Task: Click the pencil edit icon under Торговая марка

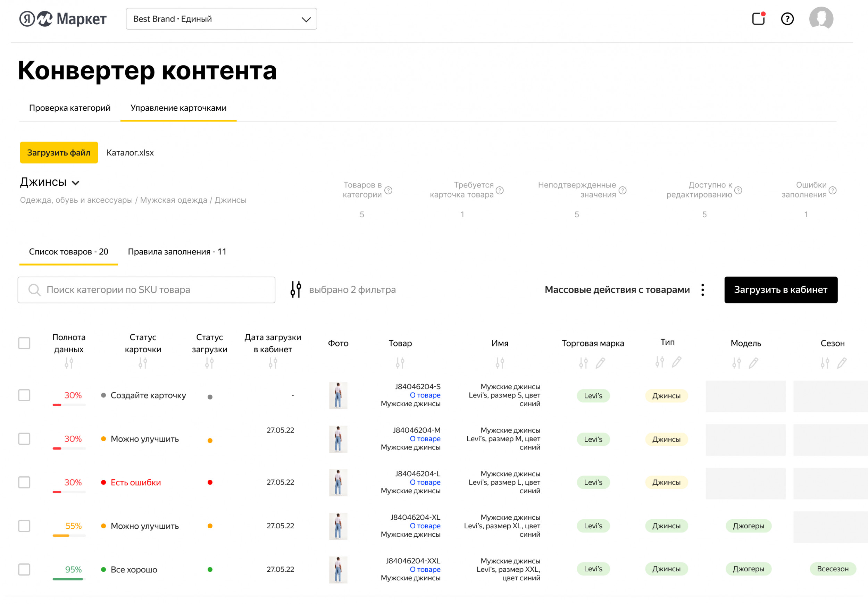Action: (600, 363)
